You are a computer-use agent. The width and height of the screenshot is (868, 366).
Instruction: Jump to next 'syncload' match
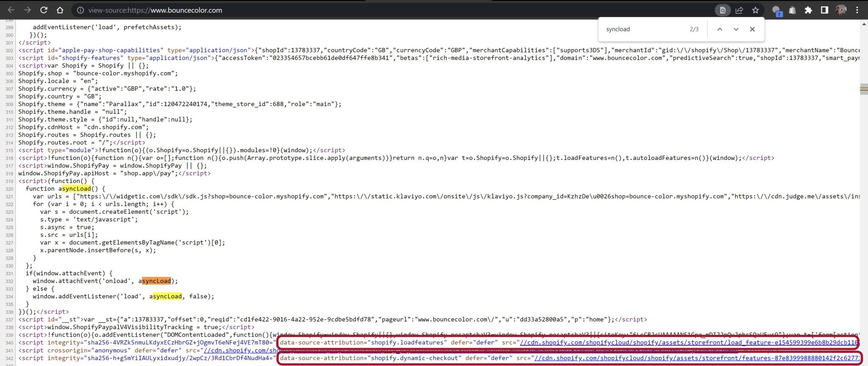tap(736, 29)
